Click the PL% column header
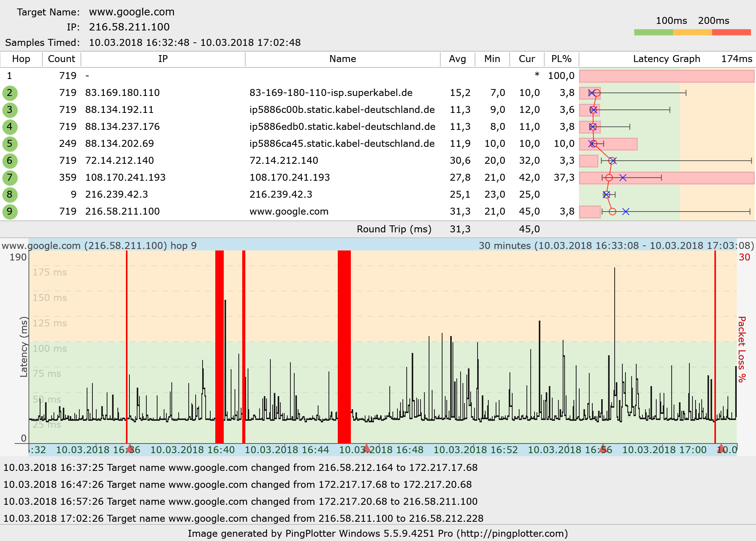The height and width of the screenshot is (541, 756). tap(562, 59)
